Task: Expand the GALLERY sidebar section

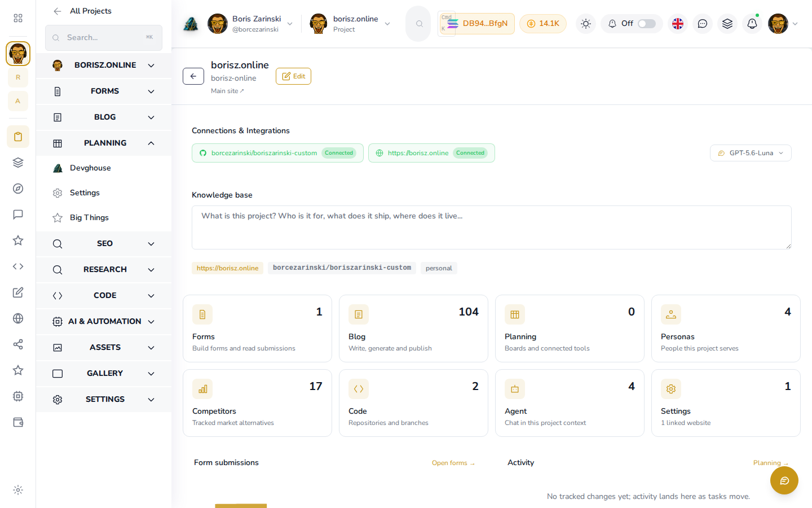Action: (104, 374)
